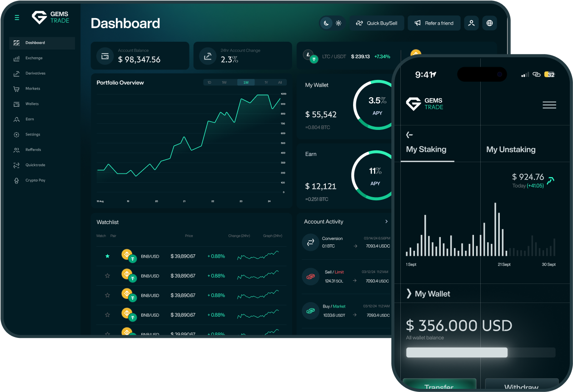Image resolution: width=573 pixels, height=392 pixels.
Task: Toggle the filled star on first watchlist row
Action: (x=108, y=256)
